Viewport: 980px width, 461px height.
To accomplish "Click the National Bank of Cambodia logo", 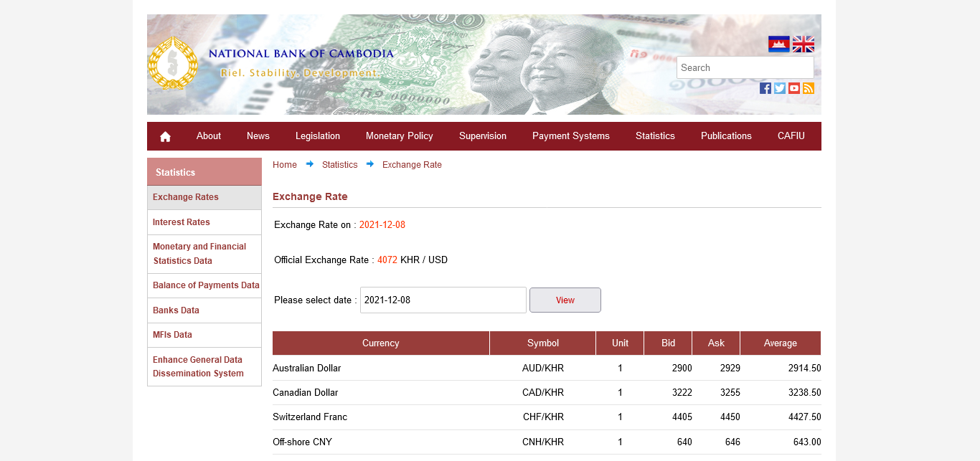I will (x=172, y=63).
